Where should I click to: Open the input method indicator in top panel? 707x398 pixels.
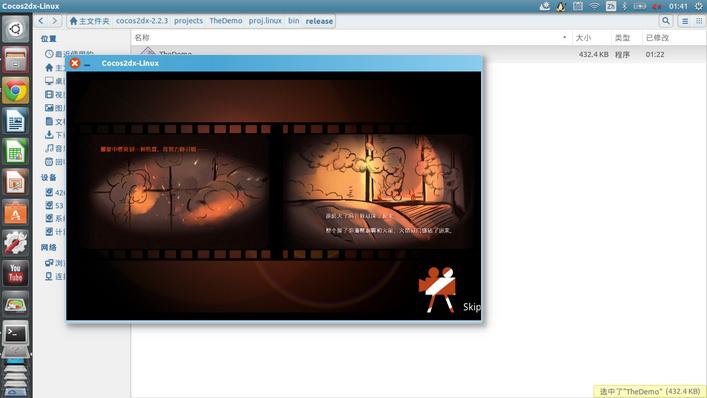[x=611, y=6]
